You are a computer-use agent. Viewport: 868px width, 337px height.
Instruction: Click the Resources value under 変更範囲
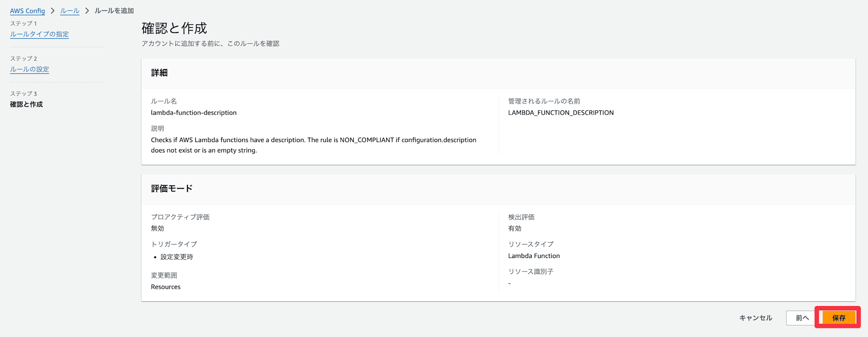pyautogui.click(x=165, y=287)
